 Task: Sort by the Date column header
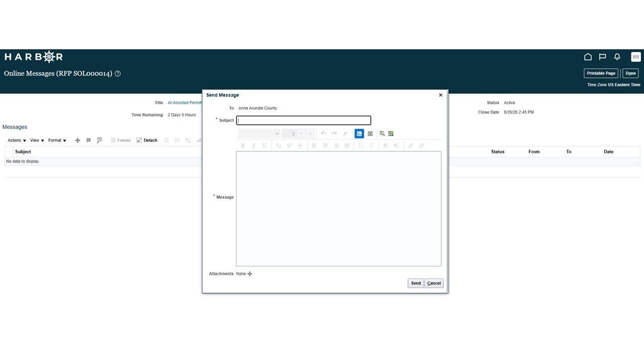(x=609, y=151)
